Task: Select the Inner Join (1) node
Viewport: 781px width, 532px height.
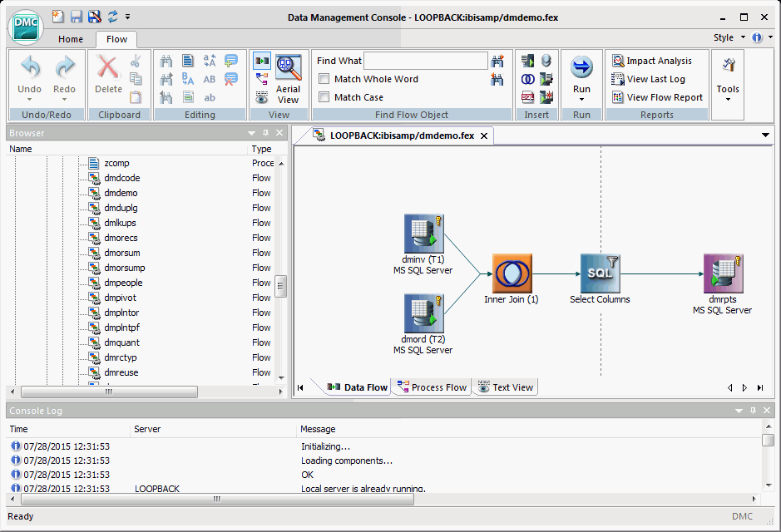Action: pyautogui.click(x=512, y=273)
